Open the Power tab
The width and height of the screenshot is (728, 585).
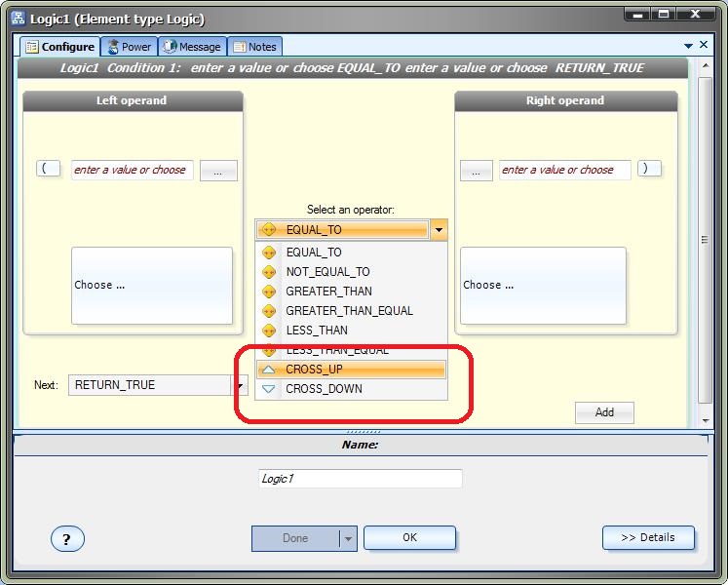[129, 47]
